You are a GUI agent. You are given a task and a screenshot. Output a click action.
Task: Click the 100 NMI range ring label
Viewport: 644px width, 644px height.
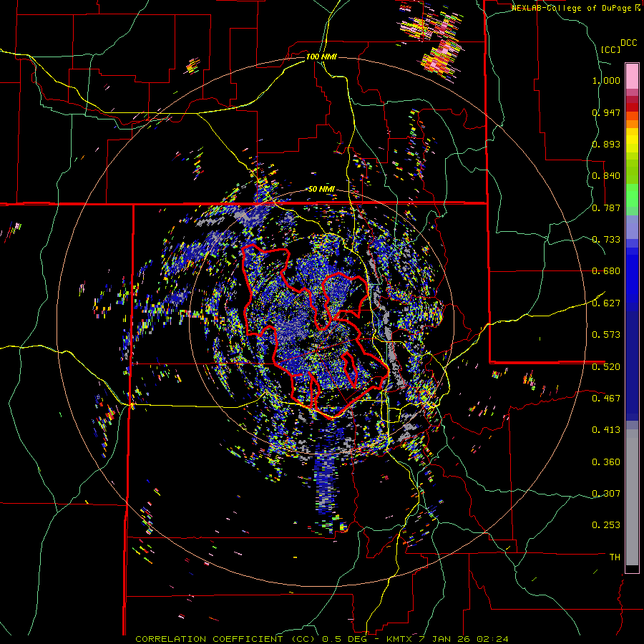pos(321,57)
